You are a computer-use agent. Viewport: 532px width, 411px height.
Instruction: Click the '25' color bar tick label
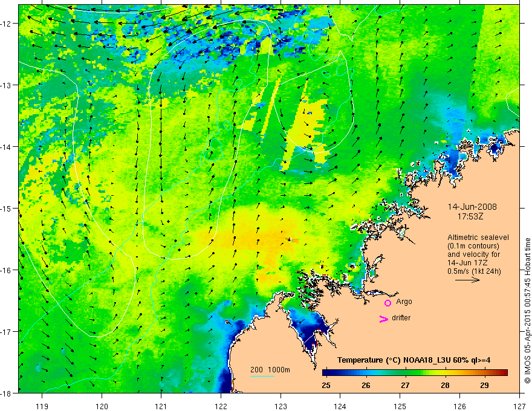pos(326,385)
